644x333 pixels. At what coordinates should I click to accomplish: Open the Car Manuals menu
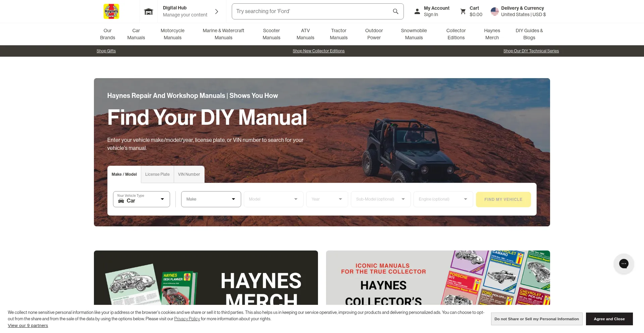[x=136, y=34]
